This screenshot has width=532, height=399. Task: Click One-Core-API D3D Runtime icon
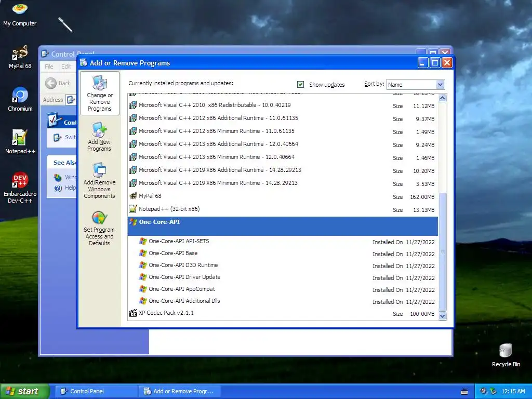pyautogui.click(x=143, y=265)
